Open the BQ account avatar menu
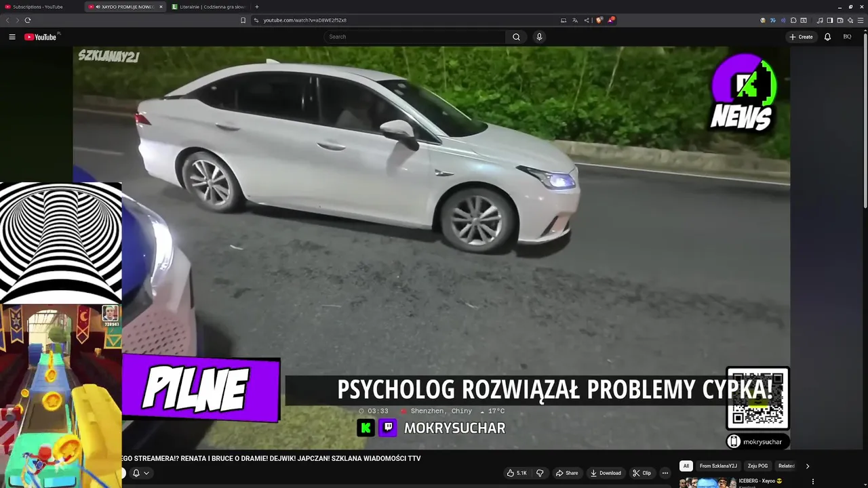This screenshot has width=868, height=488. [x=847, y=37]
